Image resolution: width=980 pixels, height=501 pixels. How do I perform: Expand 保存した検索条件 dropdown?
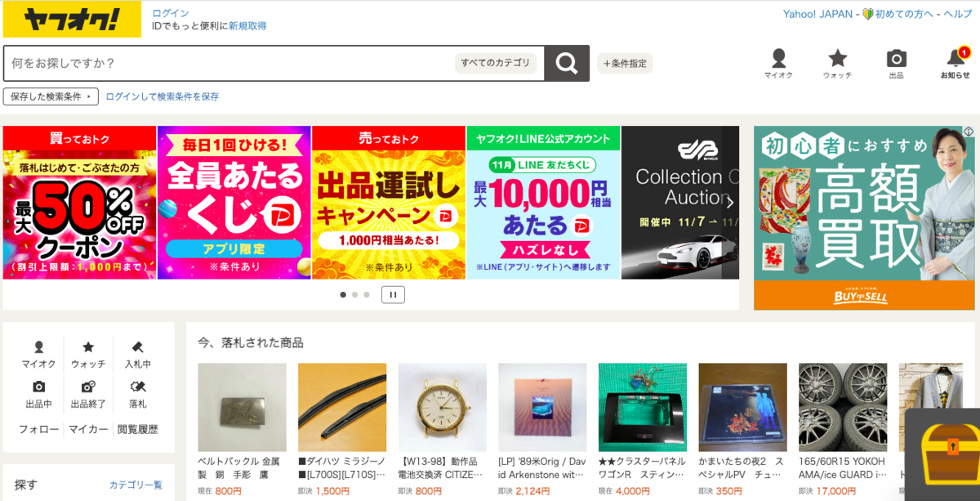pyautogui.click(x=51, y=96)
